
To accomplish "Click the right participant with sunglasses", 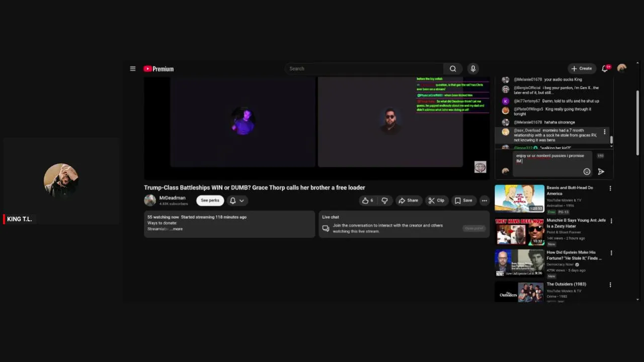I will click(x=390, y=122).
